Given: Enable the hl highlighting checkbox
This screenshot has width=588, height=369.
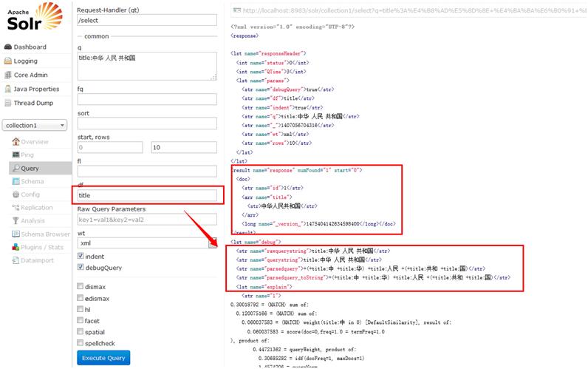Looking at the screenshot, I should point(81,309).
